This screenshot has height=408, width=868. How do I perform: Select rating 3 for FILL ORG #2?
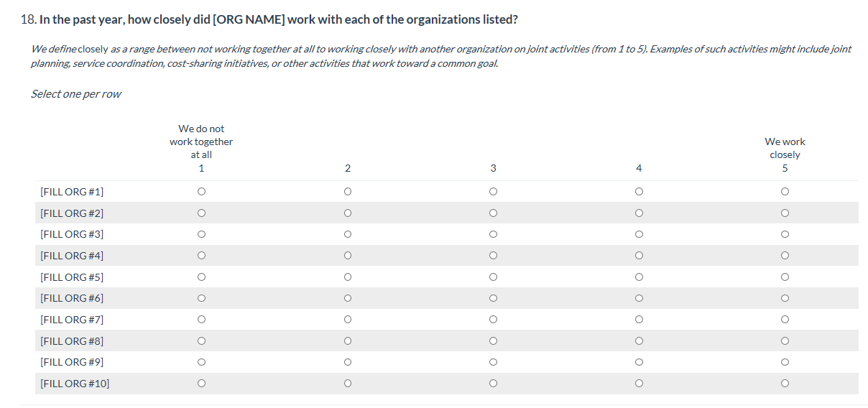point(493,213)
